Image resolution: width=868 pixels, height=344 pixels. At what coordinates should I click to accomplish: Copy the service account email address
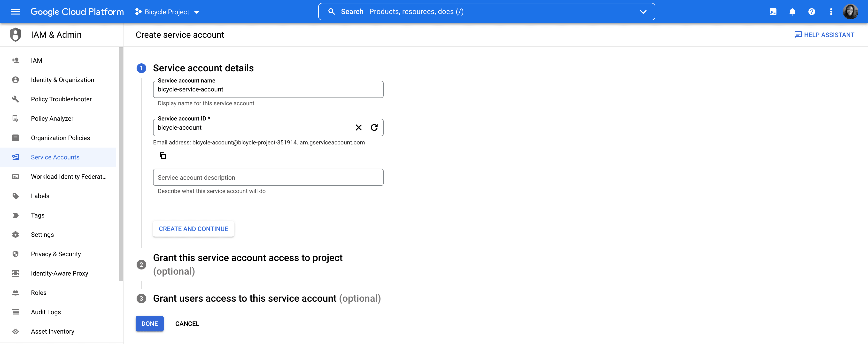163,156
